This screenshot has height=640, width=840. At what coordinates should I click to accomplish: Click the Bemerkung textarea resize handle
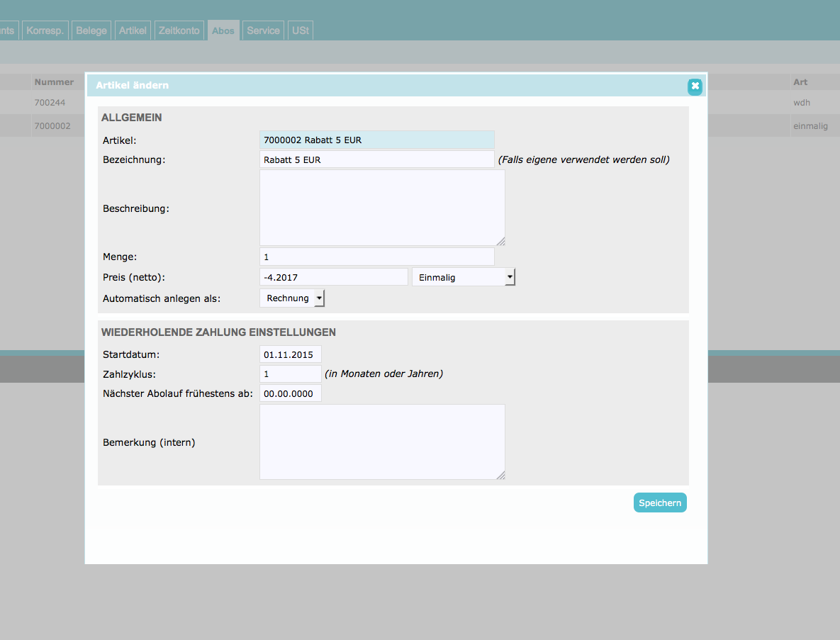pyautogui.click(x=501, y=476)
